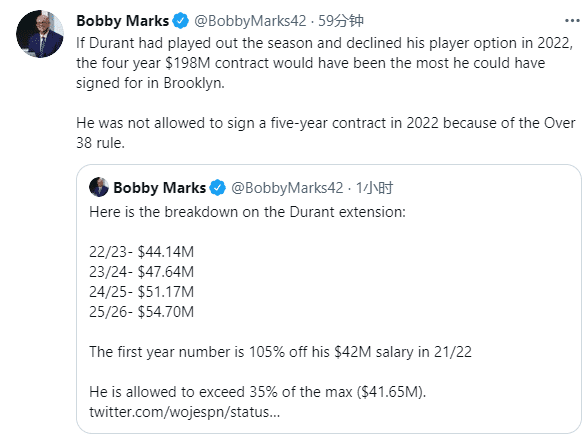Viewport: 585px width, 436px height.
Task: Click the 24/25- $51.17M salary line
Action: click(141, 292)
